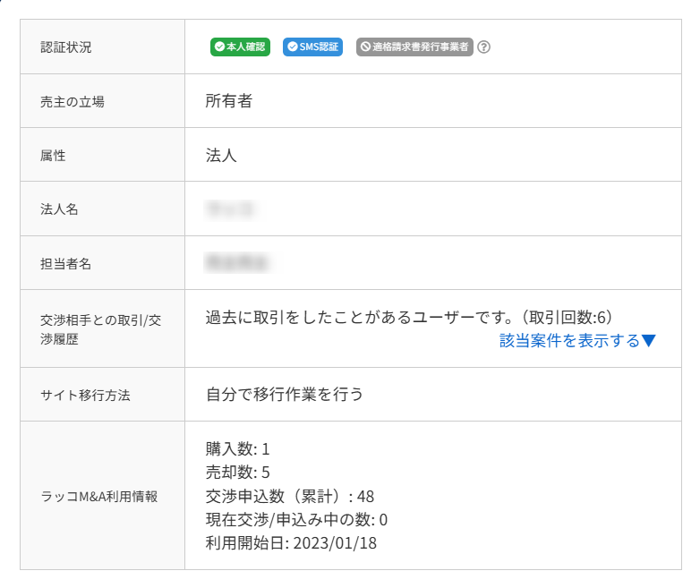This screenshot has width=700, height=588.
Task: Click the checkmark icon in 本人確認 badge
Action: point(219,47)
